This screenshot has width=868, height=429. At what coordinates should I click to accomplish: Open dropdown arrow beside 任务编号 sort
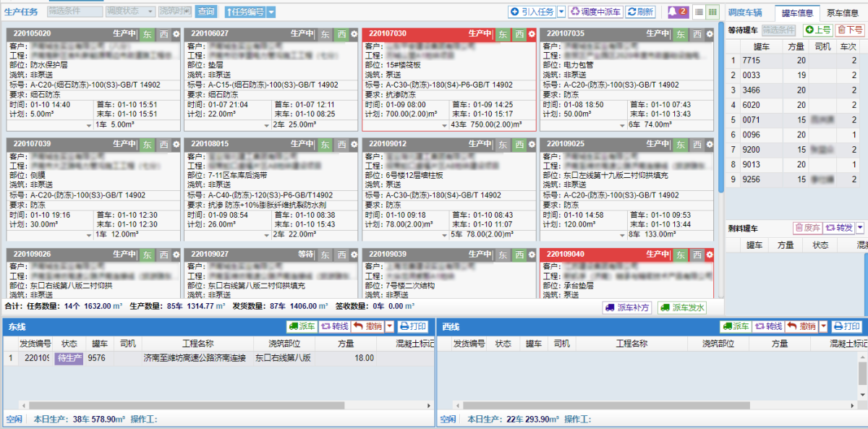pos(271,12)
